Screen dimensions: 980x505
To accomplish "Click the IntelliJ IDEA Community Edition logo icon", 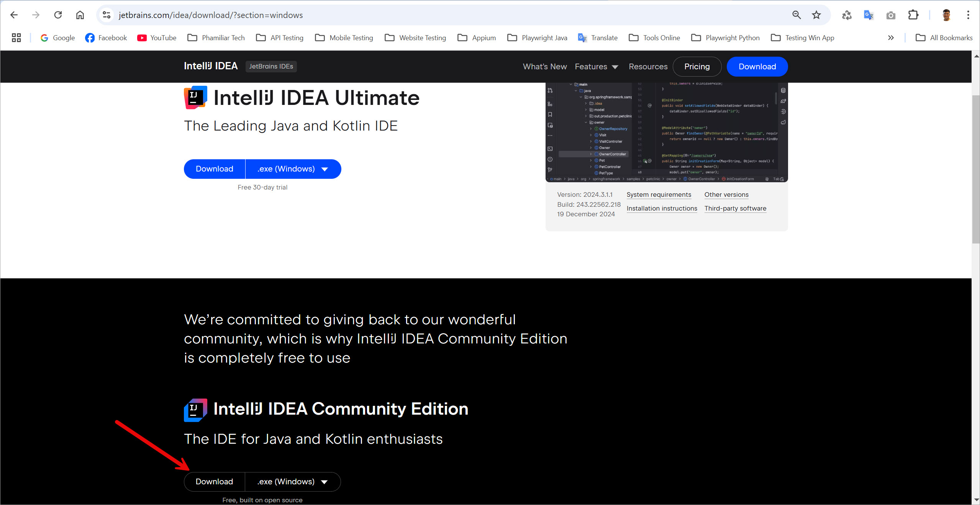I will click(195, 410).
